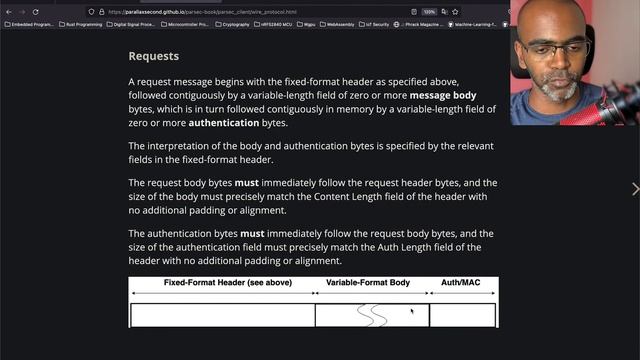Viewport: 640px width, 360px height.
Task: Reset the 120% zoom level indicator
Action: tap(429, 12)
